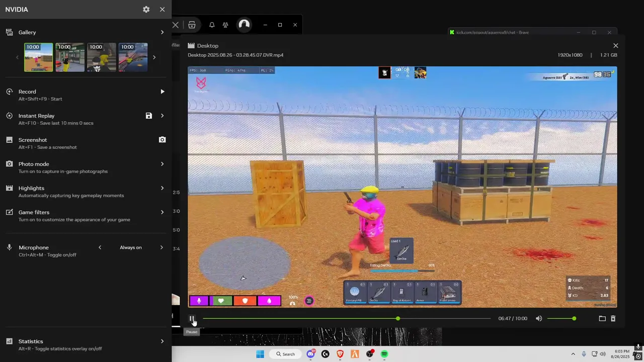
Task: Start recording with the Record play arrow
Action: point(162,92)
